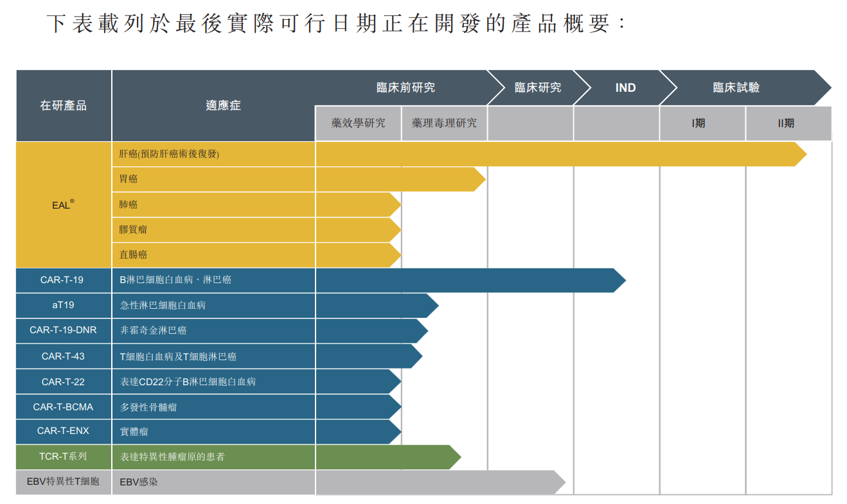Click the CAR-T-22 product cell
This screenshot has height=504, width=847.
tap(64, 381)
